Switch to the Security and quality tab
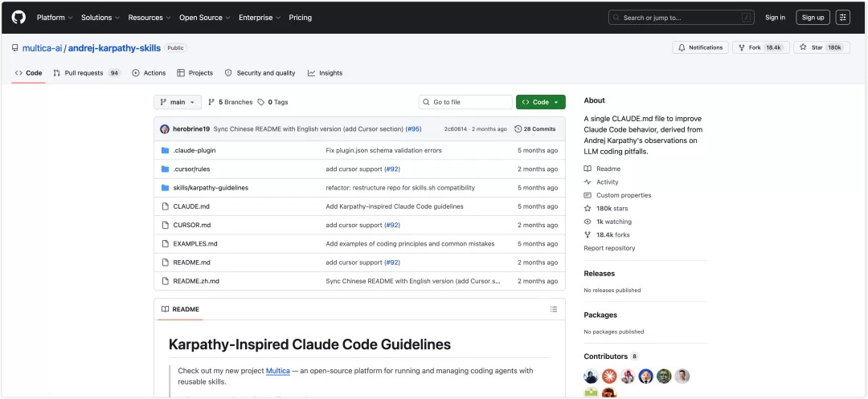The height and width of the screenshot is (399, 868). pyautogui.click(x=260, y=73)
